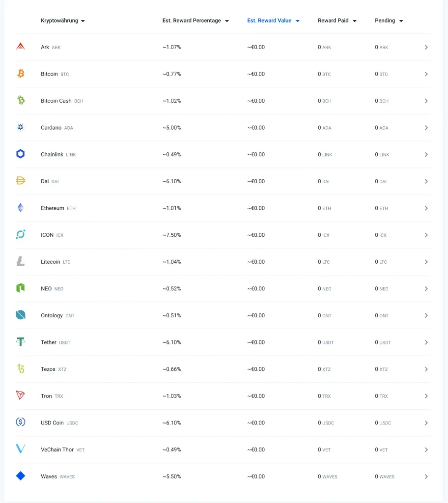This screenshot has height=503, width=448.
Task: Sort by Reward Paid column
Action: coord(336,21)
